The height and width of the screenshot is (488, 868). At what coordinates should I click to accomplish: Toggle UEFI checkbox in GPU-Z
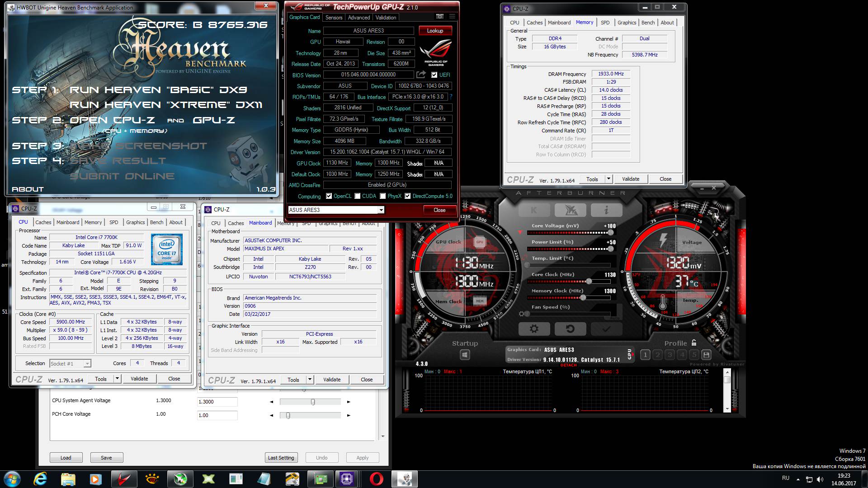pyautogui.click(x=434, y=75)
